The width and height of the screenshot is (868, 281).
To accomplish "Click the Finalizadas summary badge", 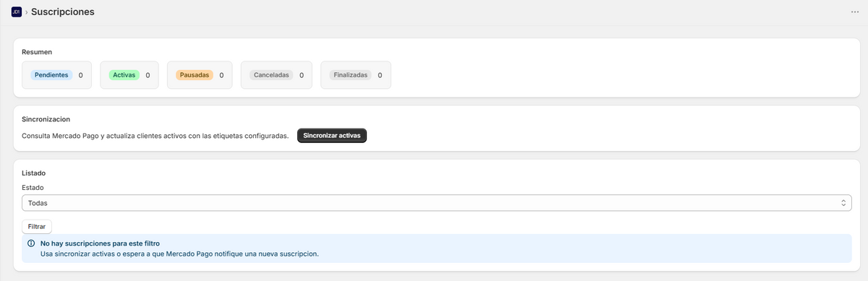I will 350,74.
